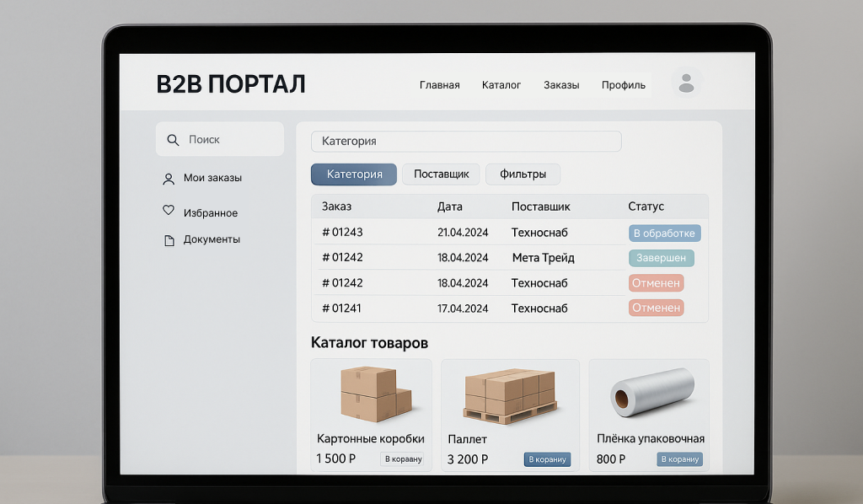This screenshot has height=504, width=863.
Task: Click the magnifying glass search icon
Action: click(174, 140)
